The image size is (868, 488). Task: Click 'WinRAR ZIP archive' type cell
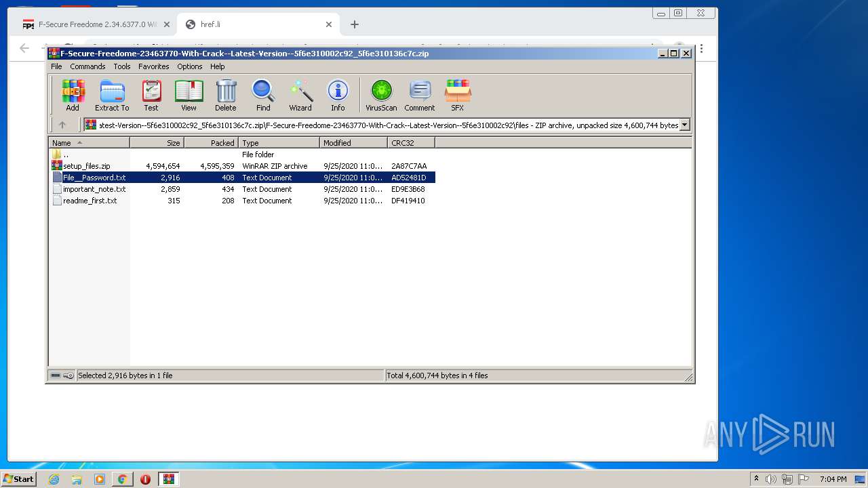click(275, 166)
